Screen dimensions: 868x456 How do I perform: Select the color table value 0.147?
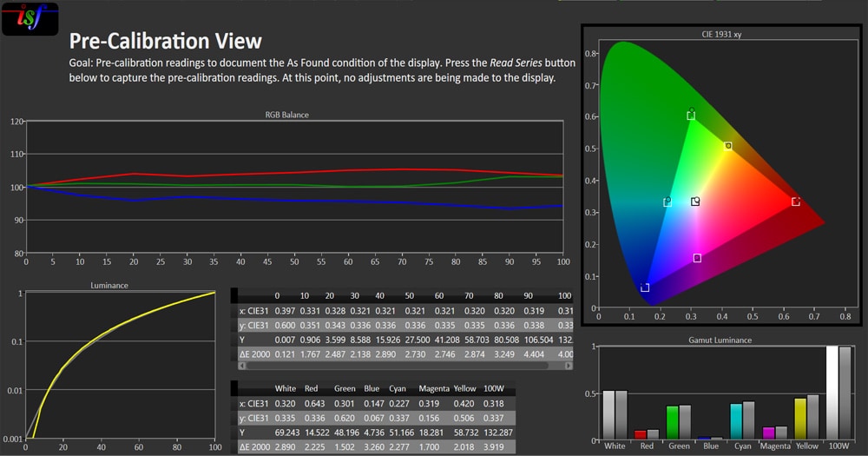point(374,403)
